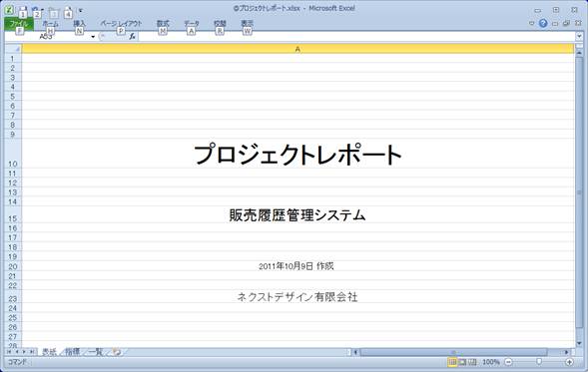
Task: Click the vertical scrollbar thumb
Action: tap(579, 192)
